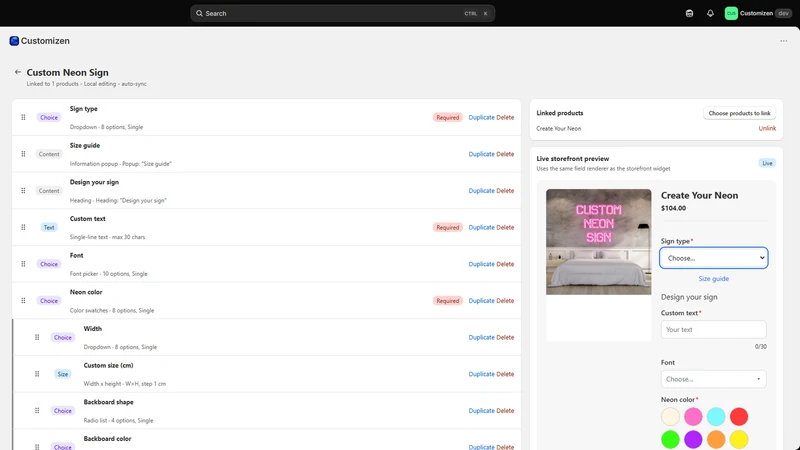The image size is (800, 450).
Task: Duplicate the Design your sign field
Action: tap(481, 191)
